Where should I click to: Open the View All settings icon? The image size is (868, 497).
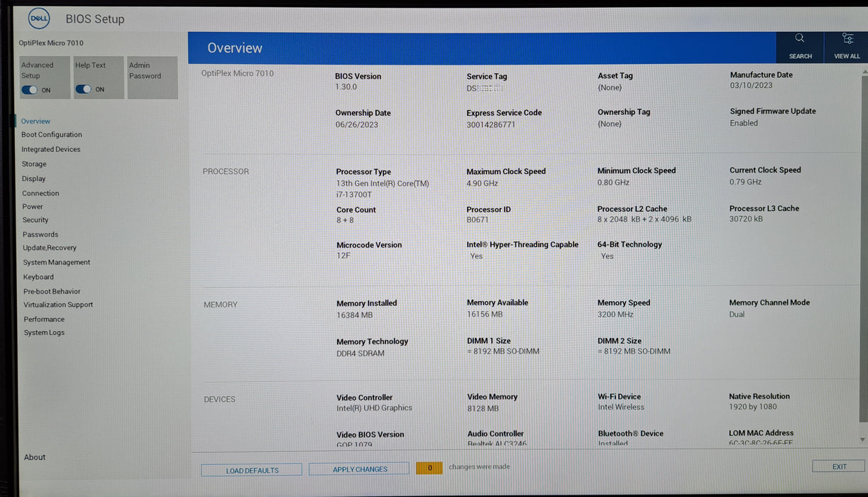(847, 38)
